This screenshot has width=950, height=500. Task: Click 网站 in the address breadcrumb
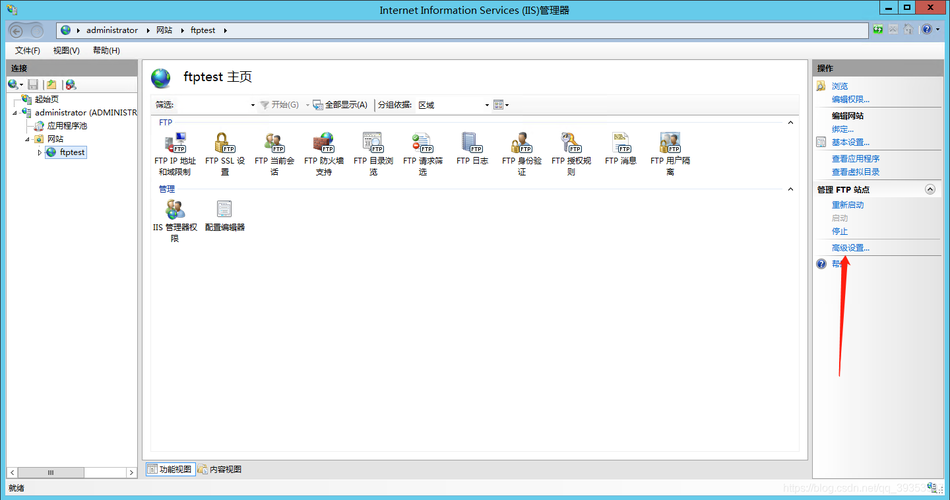pyautogui.click(x=164, y=30)
